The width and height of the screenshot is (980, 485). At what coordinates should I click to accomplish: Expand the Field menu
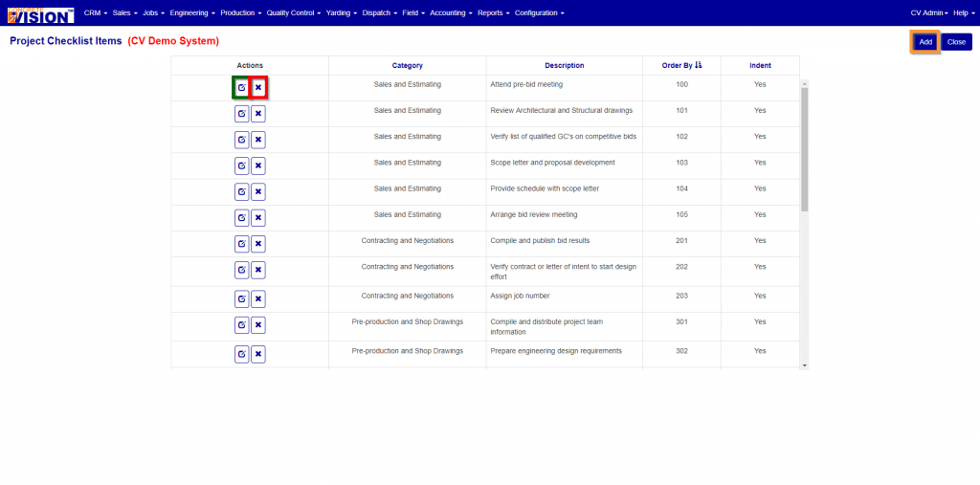pyautogui.click(x=413, y=13)
